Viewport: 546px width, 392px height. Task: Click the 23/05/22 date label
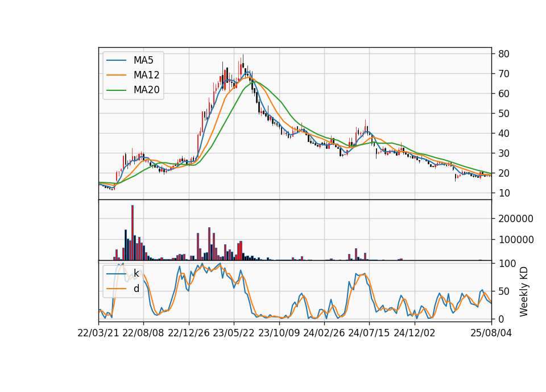234,333
